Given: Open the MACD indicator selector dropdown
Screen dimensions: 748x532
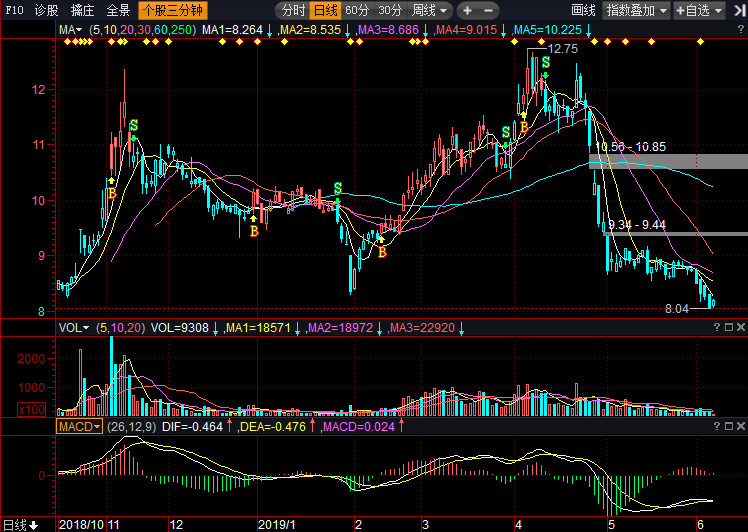Looking at the screenshot, I should pos(79,427).
